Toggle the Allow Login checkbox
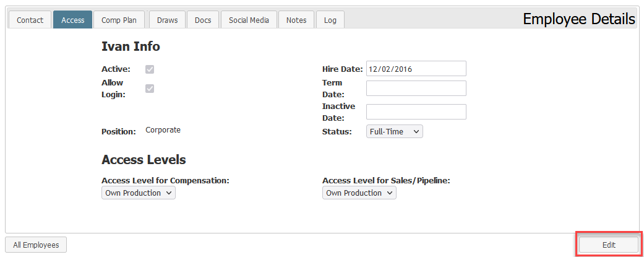 click(150, 89)
